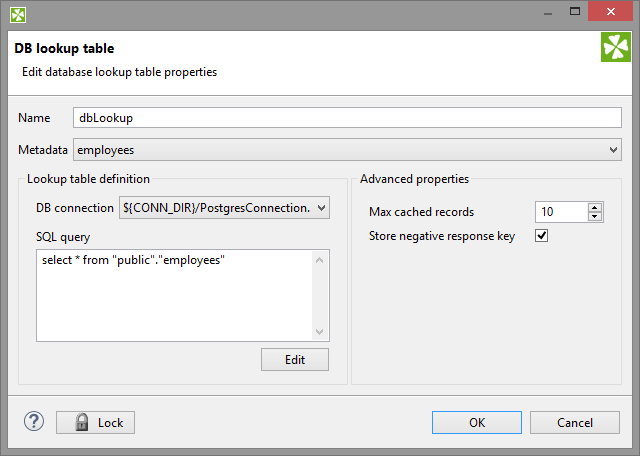Decrease Max cached records value

tap(595, 216)
